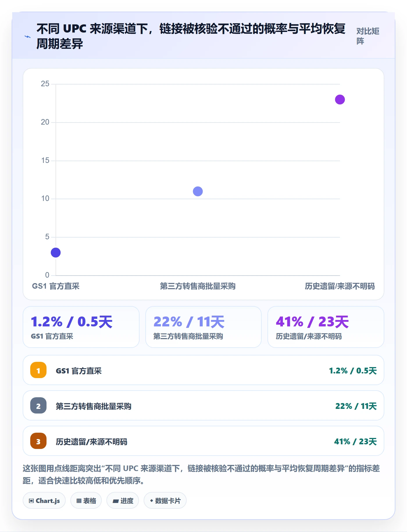The image size is (407, 532).
Task: Click the Chart.js tag
Action: pyautogui.click(x=44, y=501)
